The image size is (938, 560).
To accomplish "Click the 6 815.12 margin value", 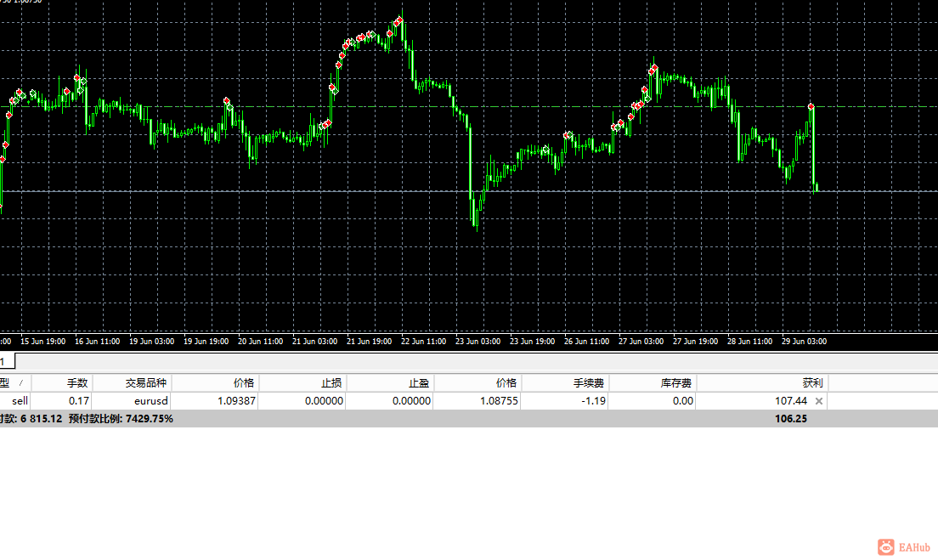I will [42, 419].
